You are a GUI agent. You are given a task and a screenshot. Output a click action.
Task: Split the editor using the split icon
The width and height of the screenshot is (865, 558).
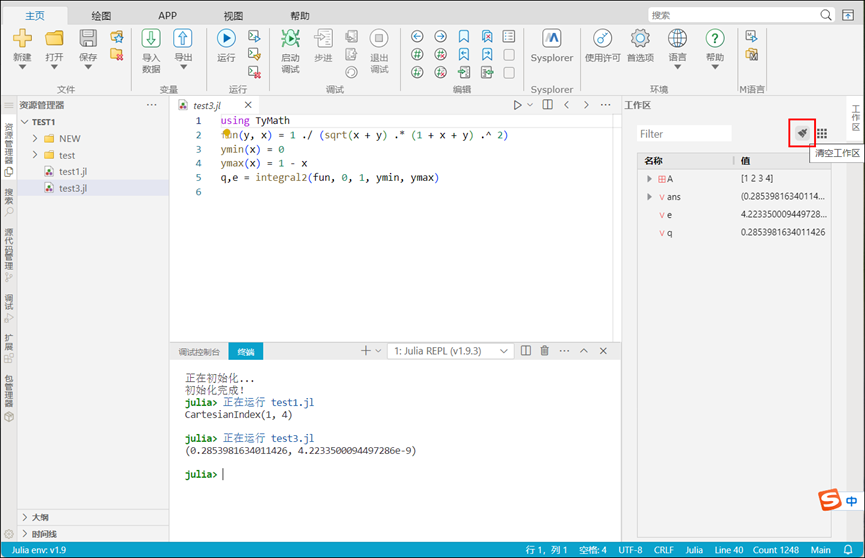pyautogui.click(x=547, y=104)
